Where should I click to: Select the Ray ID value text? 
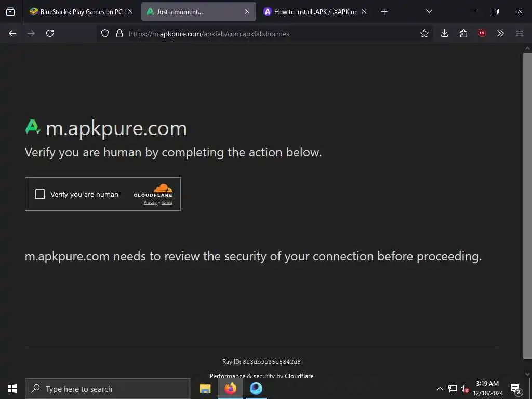[271, 362]
